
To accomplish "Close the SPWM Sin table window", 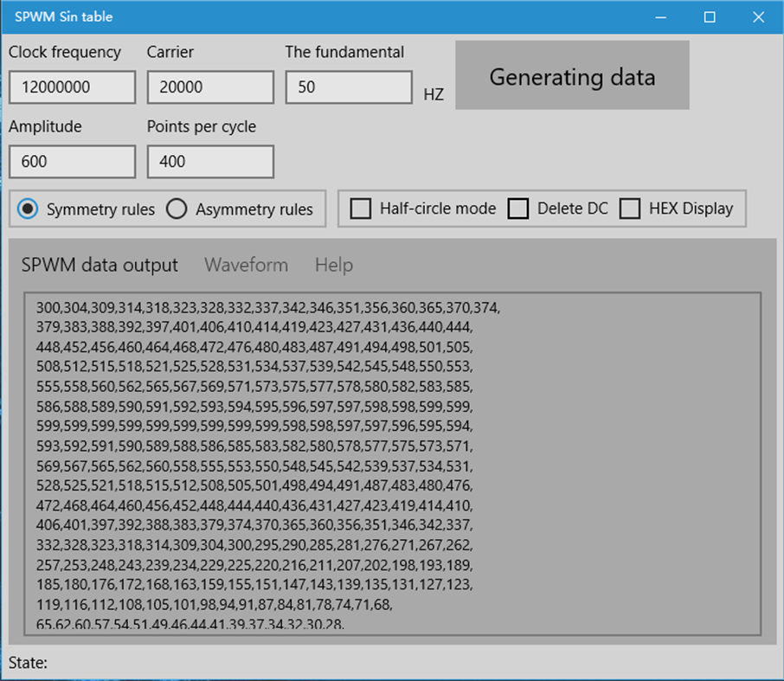I will (759, 17).
